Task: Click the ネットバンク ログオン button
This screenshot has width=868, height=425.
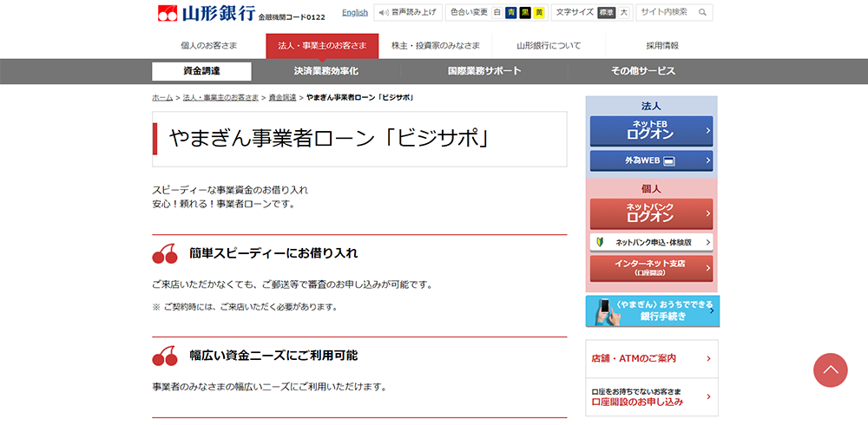Action: pyautogui.click(x=651, y=213)
